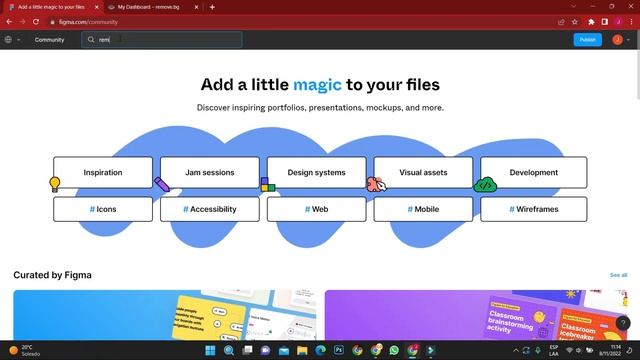Image resolution: width=640 pixels, height=360 pixels.
Task: Open Windows taskbar search
Action: point(229,350)
